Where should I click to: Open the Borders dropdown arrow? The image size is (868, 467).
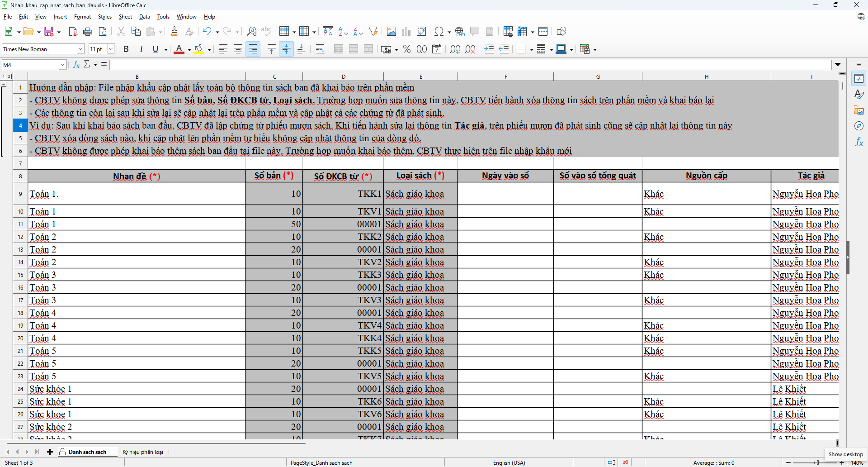pyautogui.click(x=531, y=49)
